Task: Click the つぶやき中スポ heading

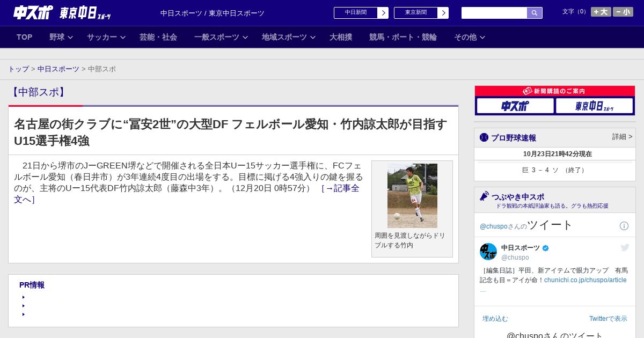Action: [518, 197]
